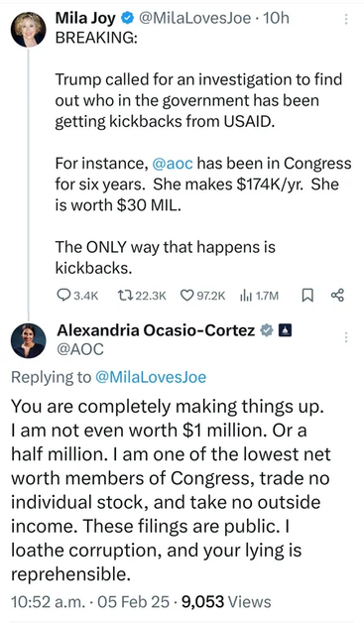
Task: Open Alexandria Ocasio-Cortez's profile picture
Action: pos(28,341)
